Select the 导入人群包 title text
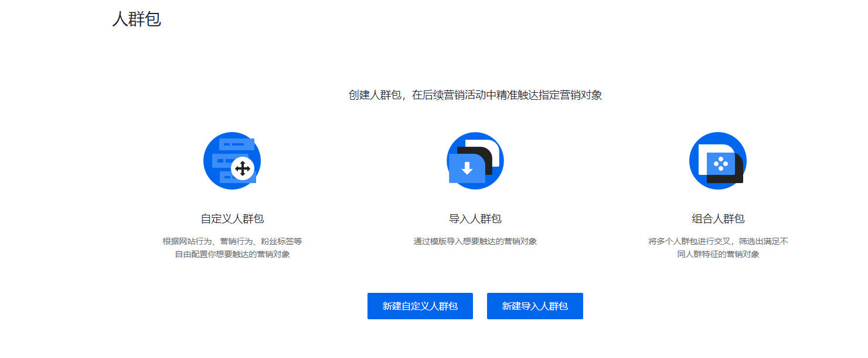The image size is (868, 358). coord(475,219)
